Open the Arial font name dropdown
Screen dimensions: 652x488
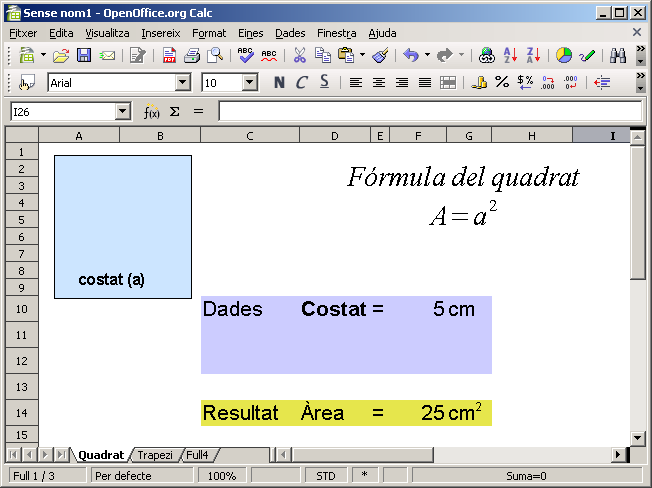182,83
